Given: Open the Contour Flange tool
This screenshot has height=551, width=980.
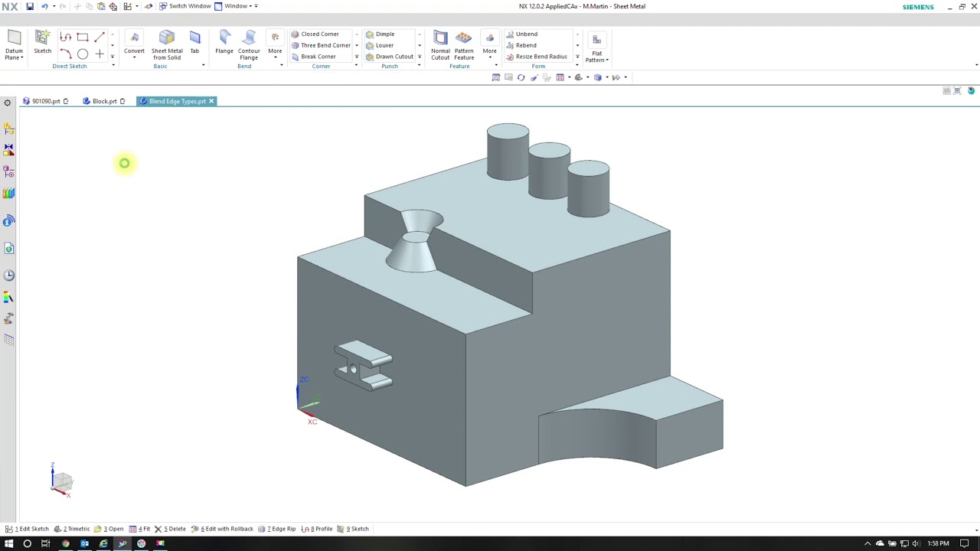Looking at the screenshot, I should coord(249,45).
